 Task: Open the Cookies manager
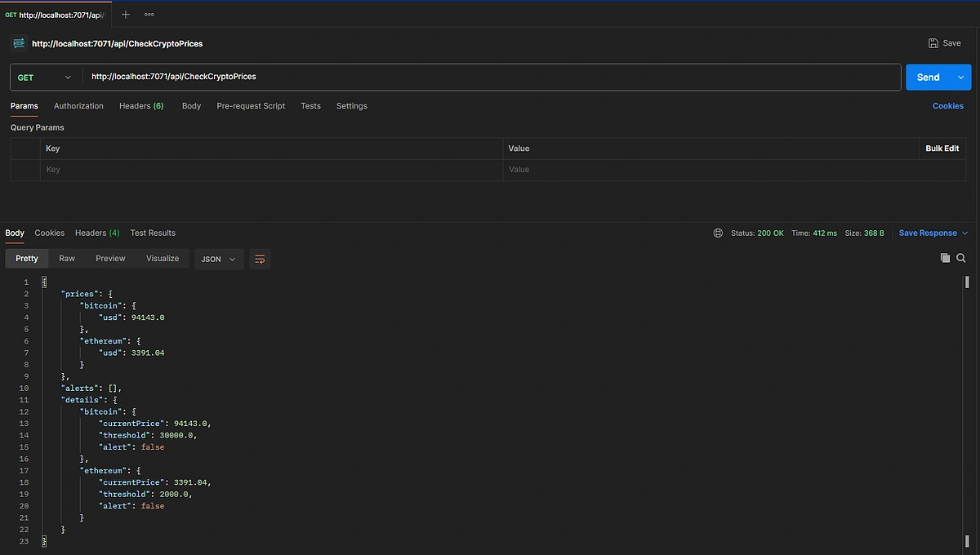pos(947,105)
